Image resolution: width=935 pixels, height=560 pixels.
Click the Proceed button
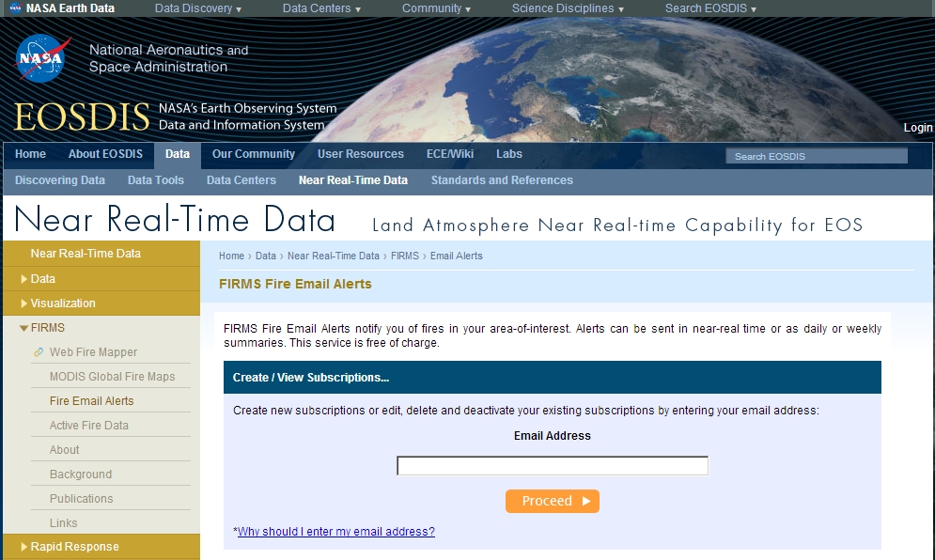pyautogui.click(x=553, y=501)
